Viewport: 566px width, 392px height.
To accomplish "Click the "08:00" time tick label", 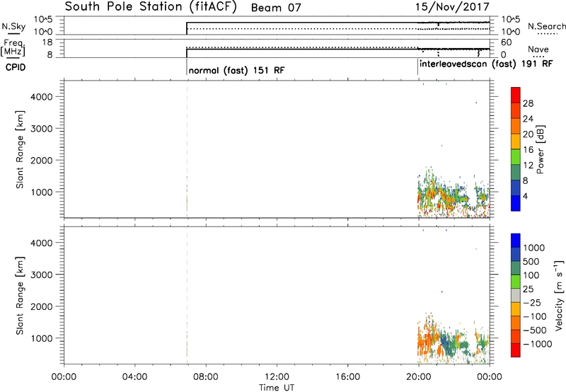I will tap(206, 377).
